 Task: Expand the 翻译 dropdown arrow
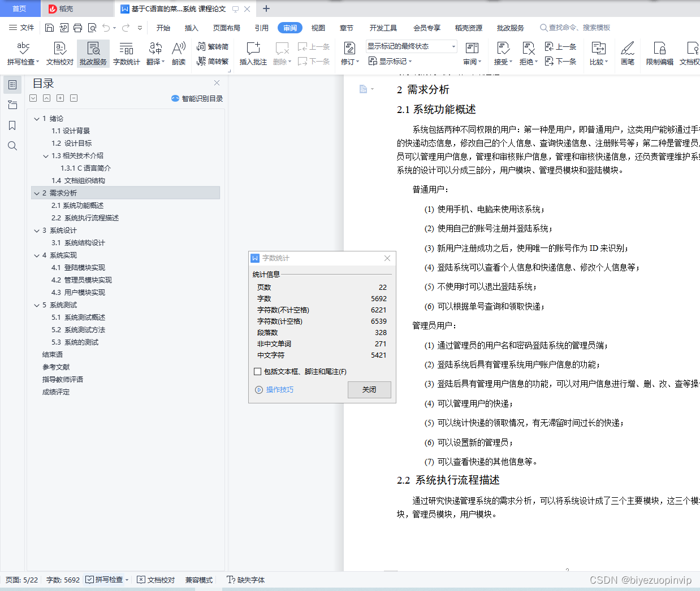(162, 60)
